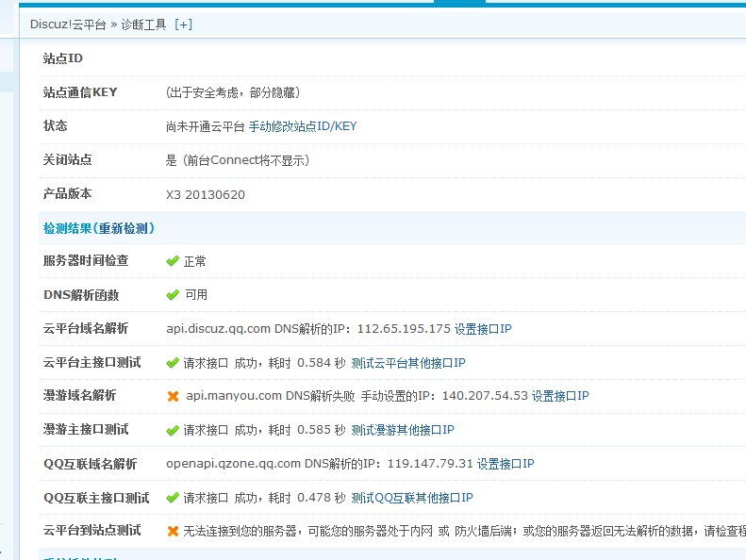
Task: Open 设置接口IP for api.discuz.qq.com
Action: tap(483, 329)
